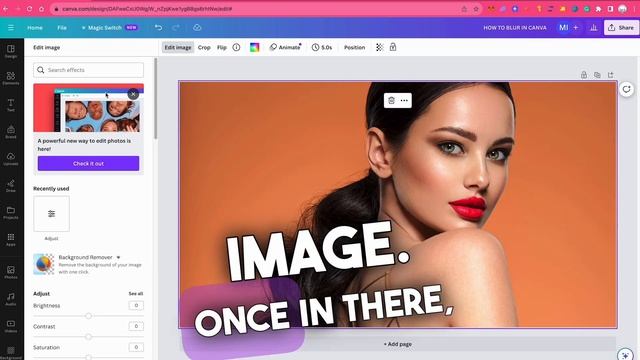Reload the browser page

click(29, 9)
